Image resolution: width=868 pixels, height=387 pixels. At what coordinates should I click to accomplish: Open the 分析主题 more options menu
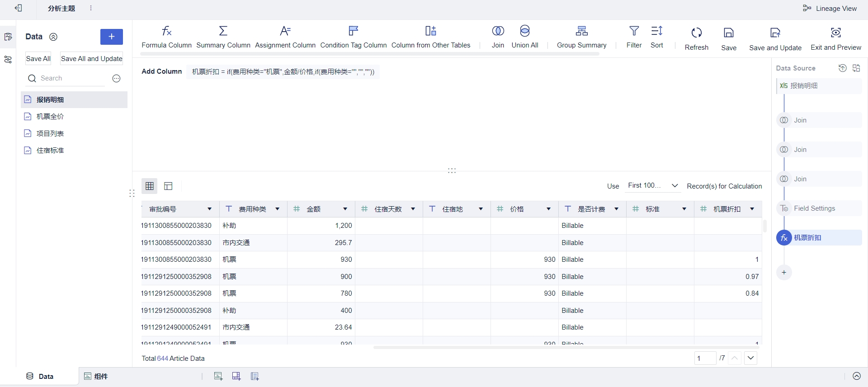pos(91,8)
